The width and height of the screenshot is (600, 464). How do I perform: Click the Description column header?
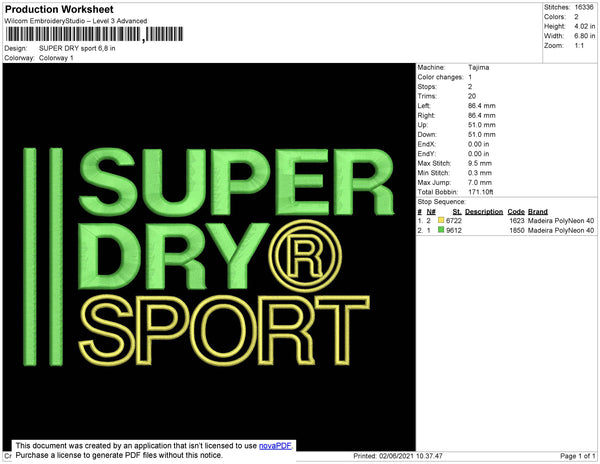484,212
